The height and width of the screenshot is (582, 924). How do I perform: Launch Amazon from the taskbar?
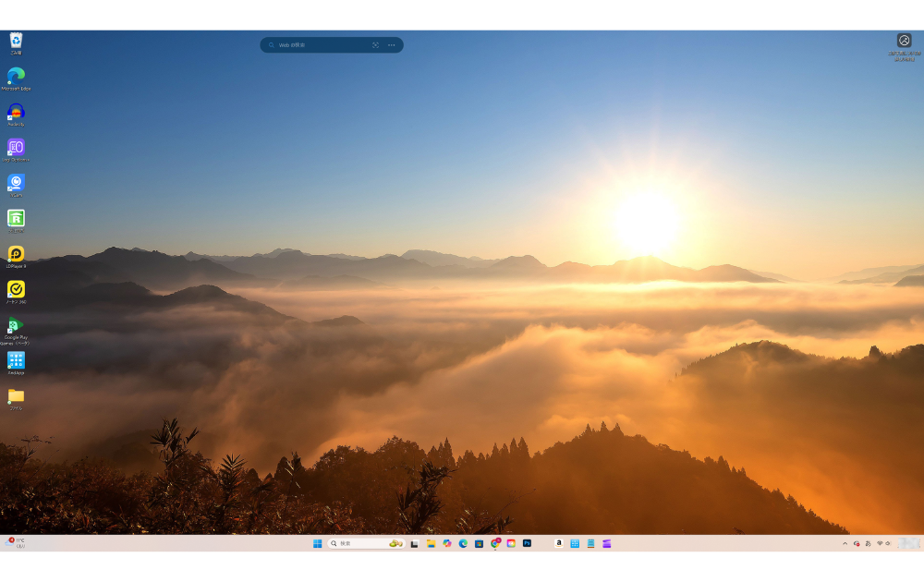pos(559,543)
